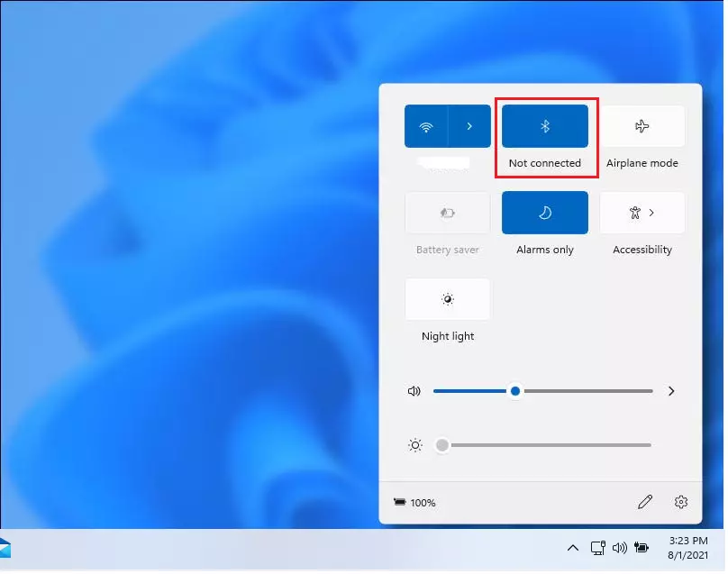Click the battery icon in system tray

(642, 548)
